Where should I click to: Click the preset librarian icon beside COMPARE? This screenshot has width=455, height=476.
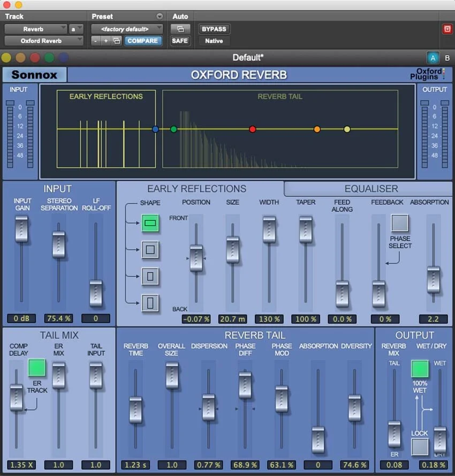[x=117, y=41]
